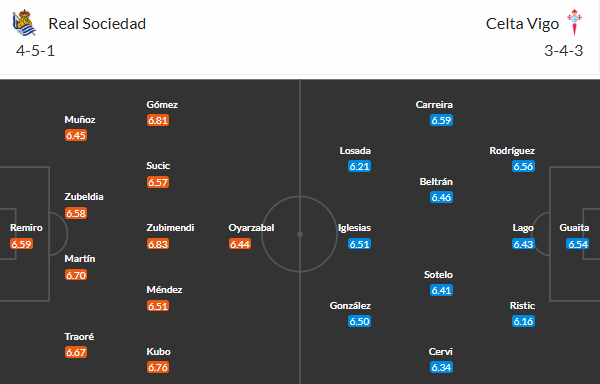Select Kubo's 6.76 rating badge
Image resolution: width=600 pixels, height=384 pixels.
click(x=158, y=367)
